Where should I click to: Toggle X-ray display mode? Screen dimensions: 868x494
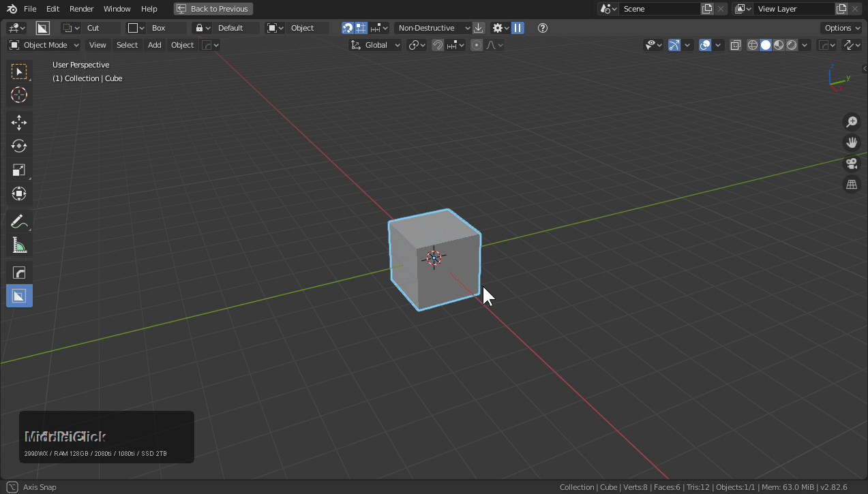pos(736,45)
